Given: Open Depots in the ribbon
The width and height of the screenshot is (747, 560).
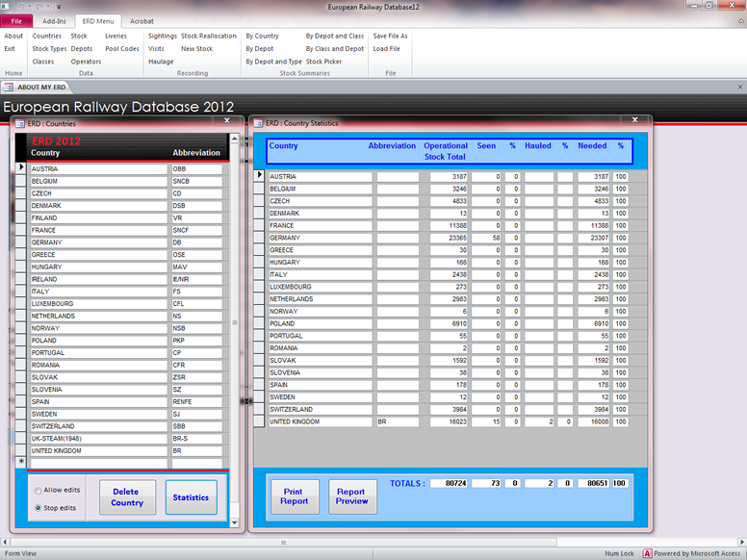Looking at the screenshot, I should (x=82, y=48).
